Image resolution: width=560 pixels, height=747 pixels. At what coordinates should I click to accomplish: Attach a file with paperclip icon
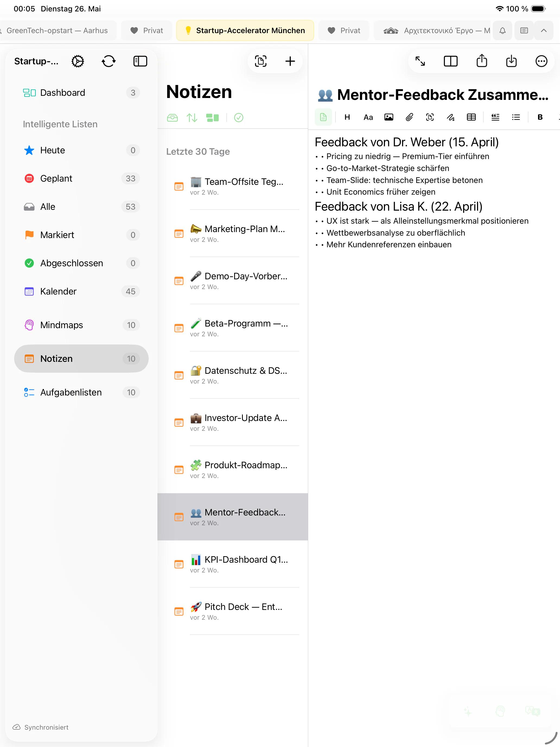409,117
